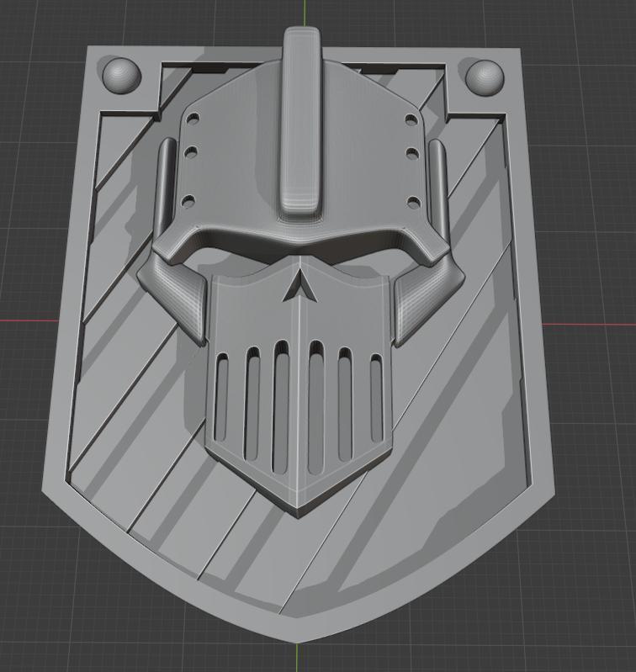
Task: Select the helmet's central vertical crest
Action: click(x=301, y=121)
